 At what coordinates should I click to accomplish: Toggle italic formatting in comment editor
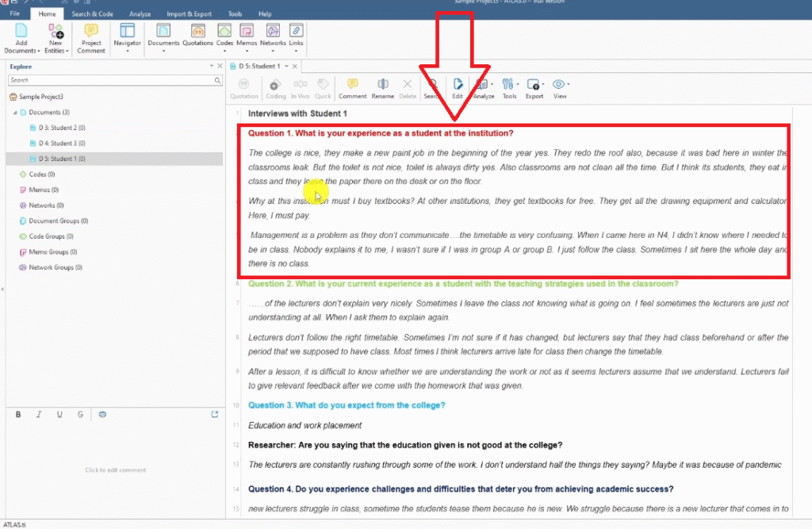click(x=39, y=415)
